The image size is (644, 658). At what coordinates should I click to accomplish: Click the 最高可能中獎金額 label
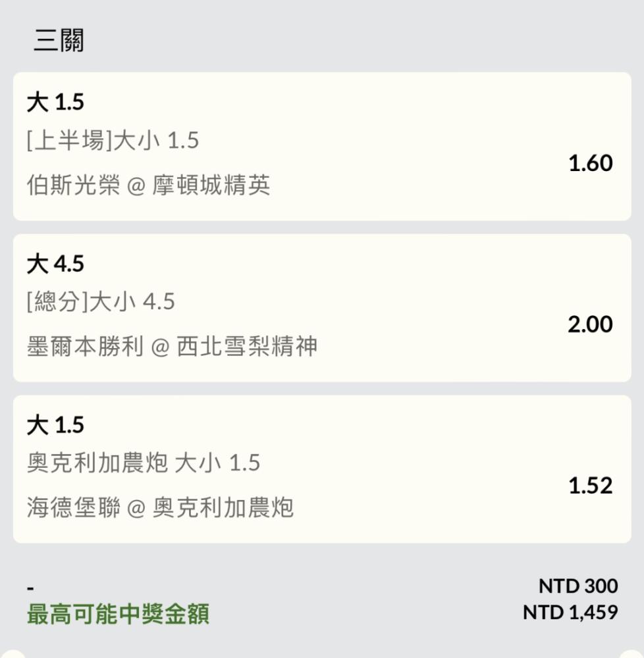pyautogui.click(x=118, y=615)
